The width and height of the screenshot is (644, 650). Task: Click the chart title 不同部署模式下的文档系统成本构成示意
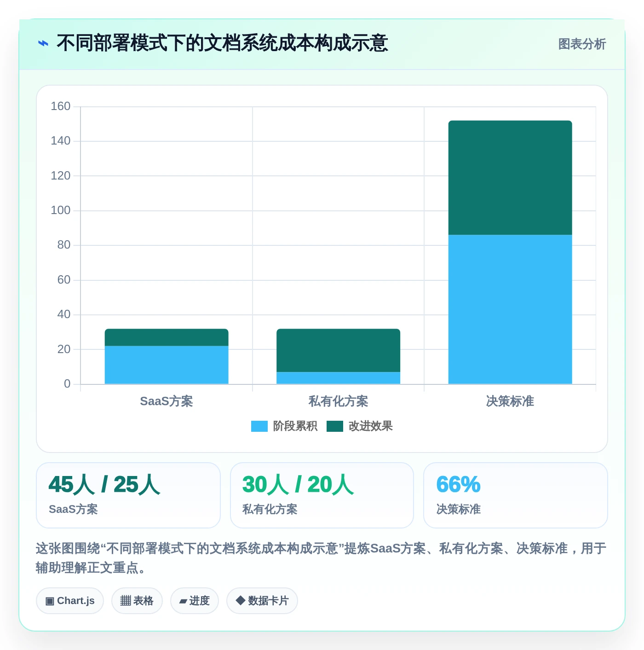pyautogui.click(x=222, y=43)
